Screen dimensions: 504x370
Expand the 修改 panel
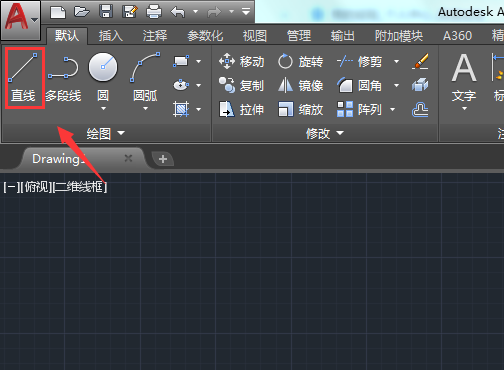[325, 133]
